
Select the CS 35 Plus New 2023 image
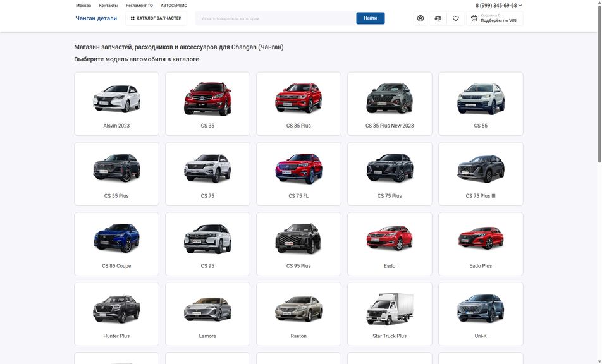(x=390, y=98)
